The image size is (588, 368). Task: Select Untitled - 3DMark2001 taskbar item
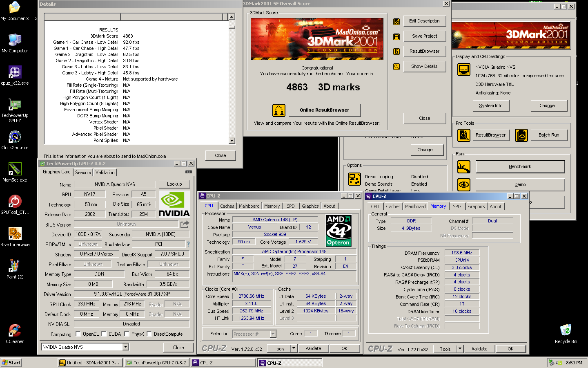90,363
